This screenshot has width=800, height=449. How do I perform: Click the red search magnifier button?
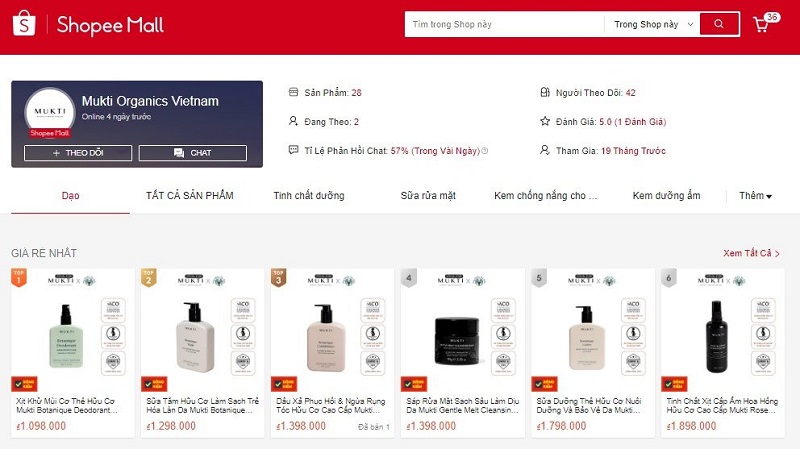[719, 24]
